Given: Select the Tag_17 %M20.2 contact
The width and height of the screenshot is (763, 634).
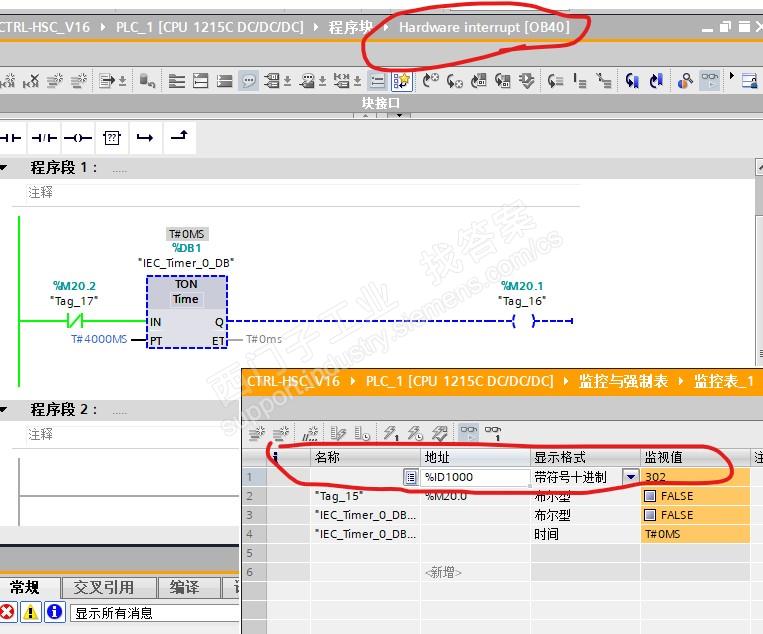Looking at the screenshot, I should (74, 321).
